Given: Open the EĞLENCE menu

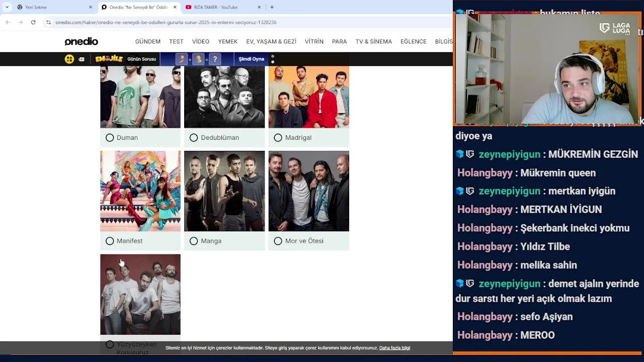Looking at the screenshot, I should tap(414, 42).
